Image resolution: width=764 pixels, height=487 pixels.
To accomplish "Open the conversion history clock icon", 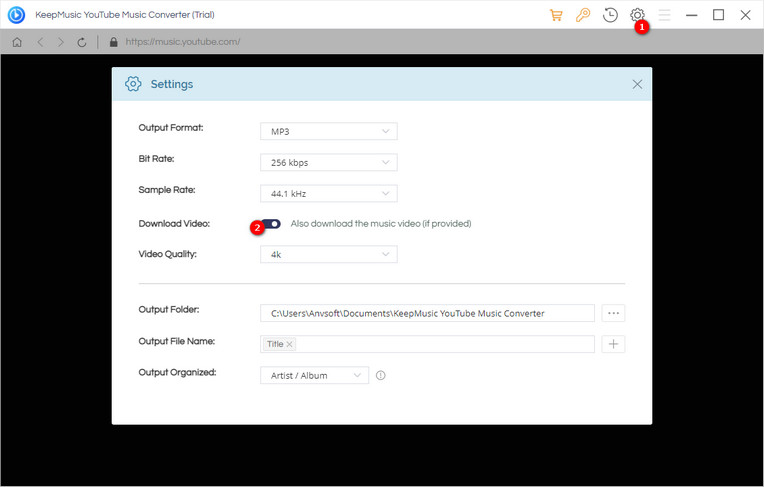I will click(610, 15).
